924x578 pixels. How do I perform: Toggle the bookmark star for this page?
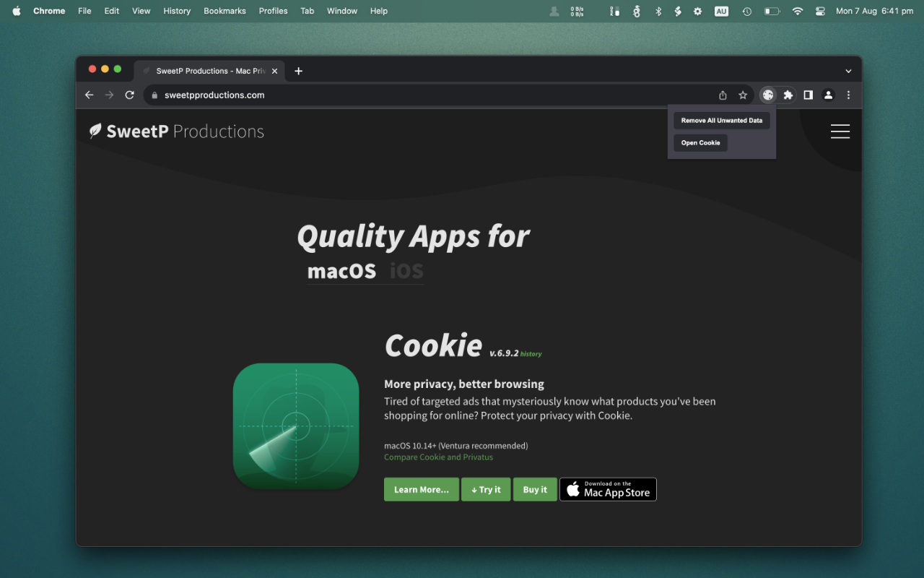[743, 95]
